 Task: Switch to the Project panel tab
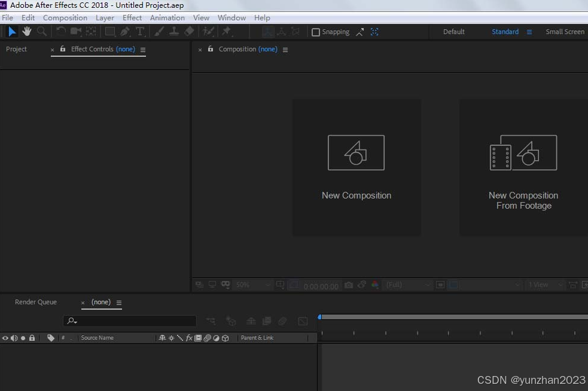16,49
